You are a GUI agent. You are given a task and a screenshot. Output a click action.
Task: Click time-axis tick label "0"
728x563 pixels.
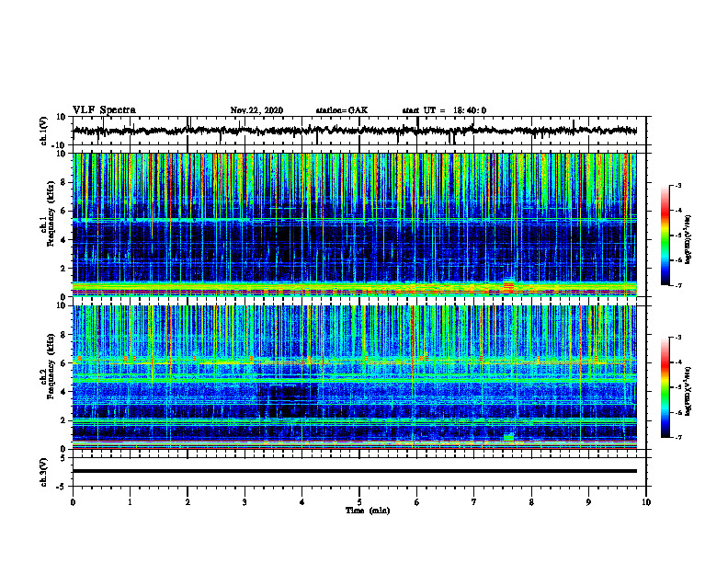[73, 502]
